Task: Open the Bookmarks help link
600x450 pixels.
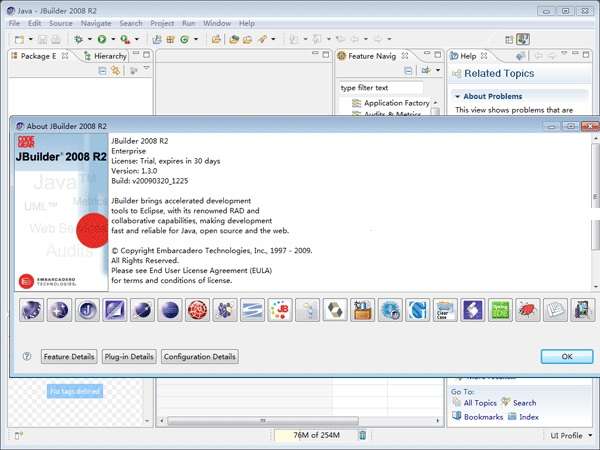Action: tap(483, 416)
